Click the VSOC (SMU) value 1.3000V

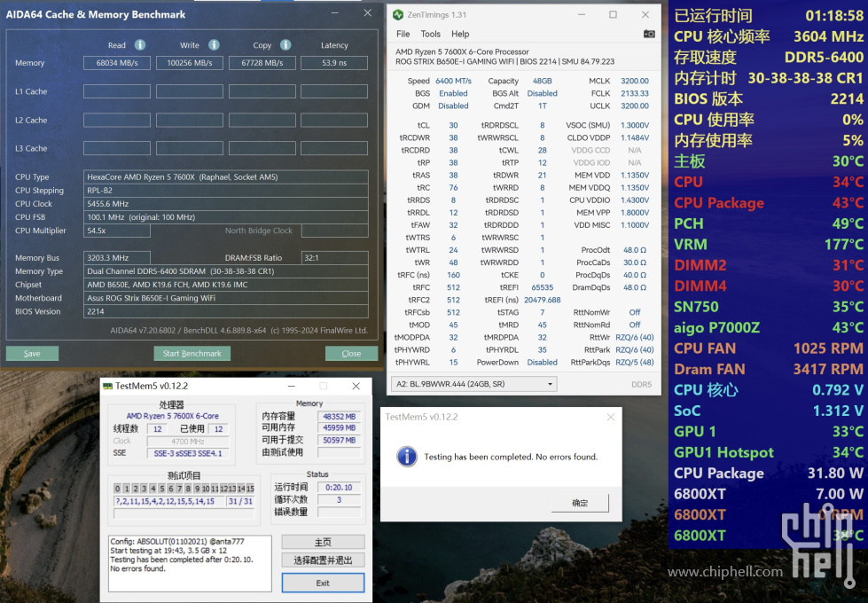click(635, 125)
